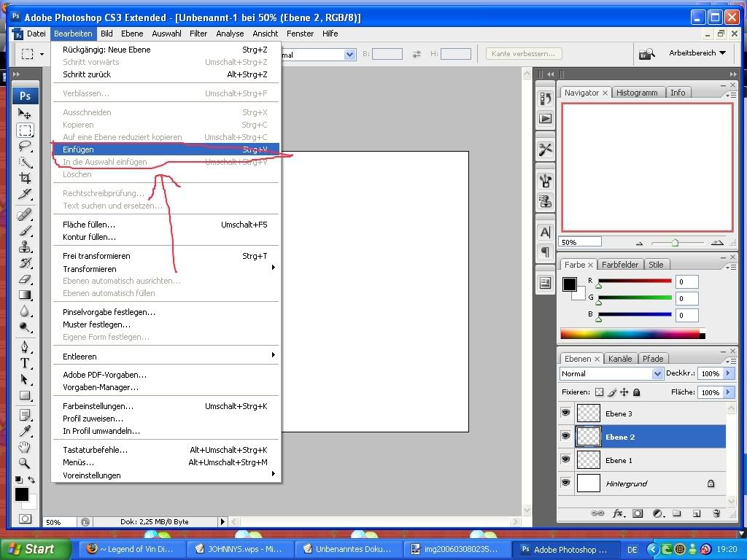
Task: Choose Einfügen from the Bearbeiten menu
Action: pos(166,149)
